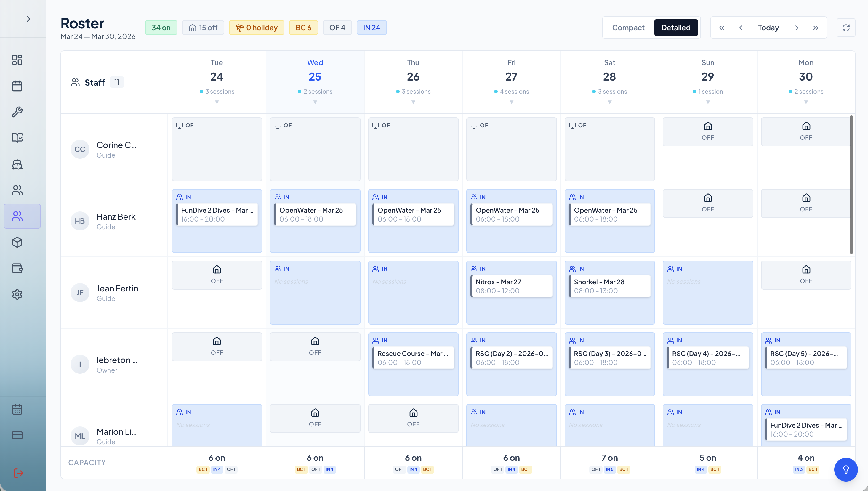The width and height of the screenshot is (868, 491).
Task: Expand the sidebar with the chevron arrow
Action: [28, 19]
